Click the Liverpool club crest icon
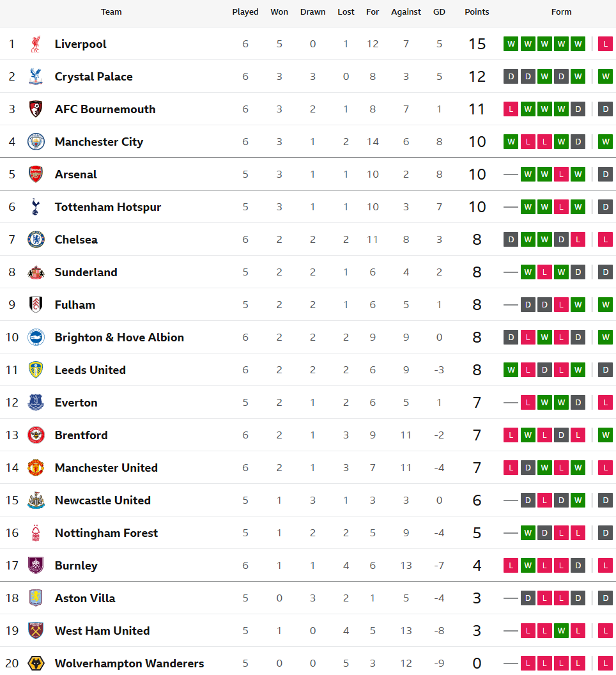616x675 pixels. click(36, 44)
